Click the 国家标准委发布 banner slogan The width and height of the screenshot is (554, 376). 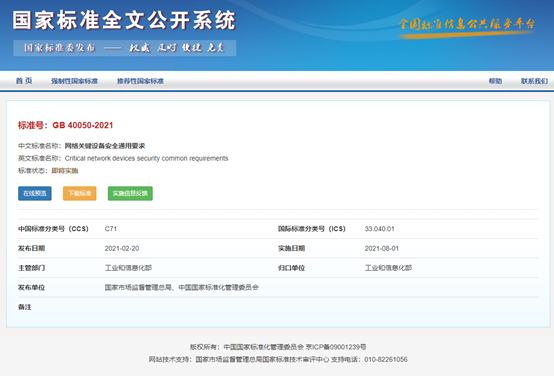(x=124, y=48)
